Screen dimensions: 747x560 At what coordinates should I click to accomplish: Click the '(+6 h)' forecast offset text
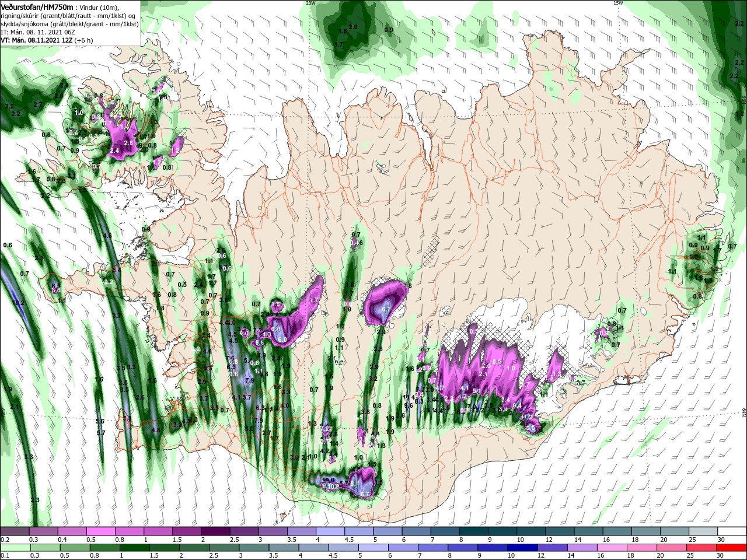point(84,40)
